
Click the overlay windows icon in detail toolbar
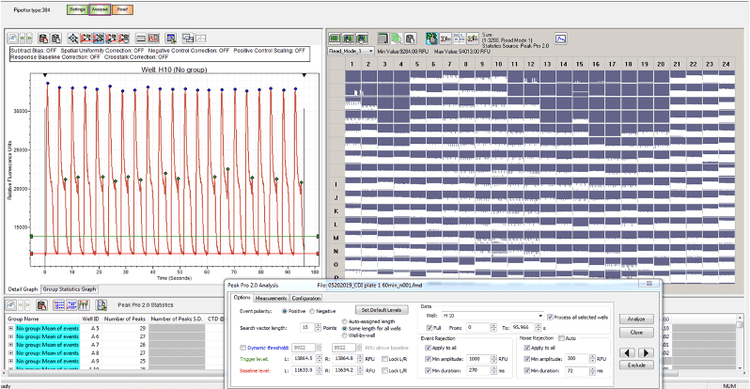tap(188, 38)
